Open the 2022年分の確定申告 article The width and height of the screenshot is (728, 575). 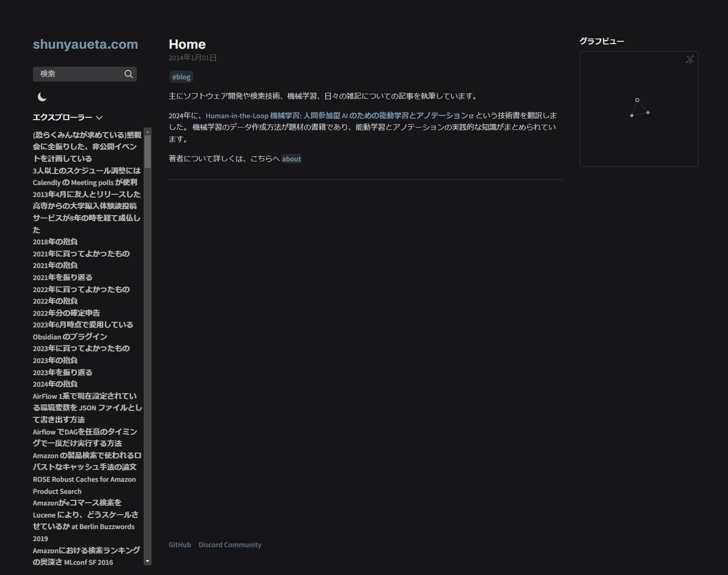point(66,313)
